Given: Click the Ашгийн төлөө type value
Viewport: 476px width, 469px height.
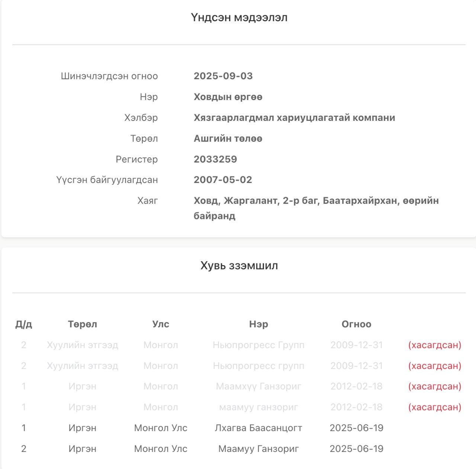Looking at the screenshot, I should [228, 138].
